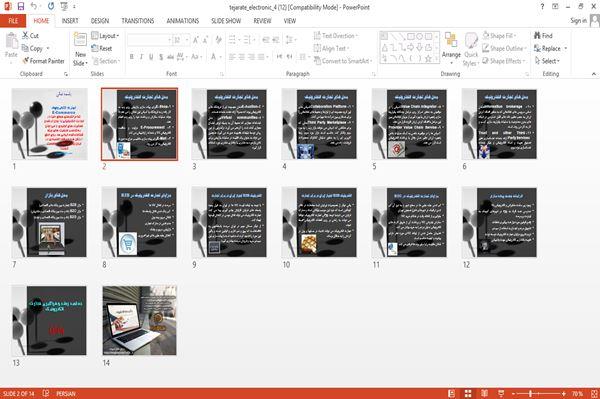Toggle Strikethrough formatting
The height and width of the screenshot is (399, 600).
click(170, 57)
